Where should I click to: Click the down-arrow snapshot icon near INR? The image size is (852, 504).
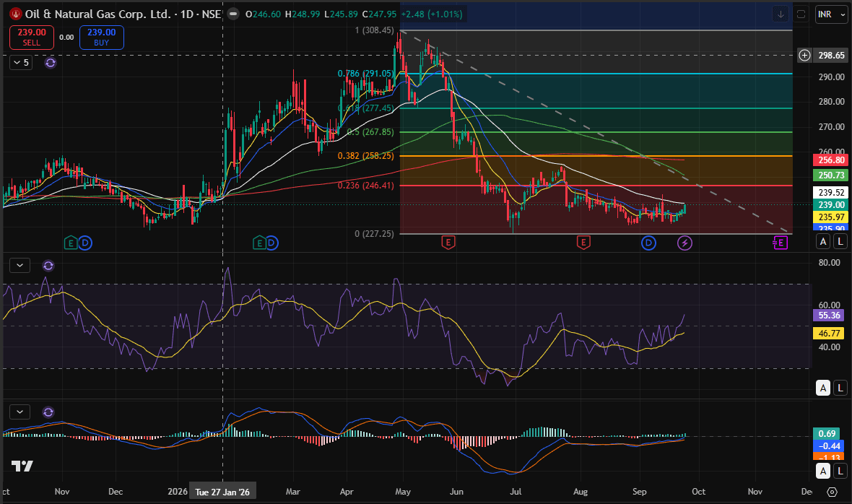(x=781, y=14)
